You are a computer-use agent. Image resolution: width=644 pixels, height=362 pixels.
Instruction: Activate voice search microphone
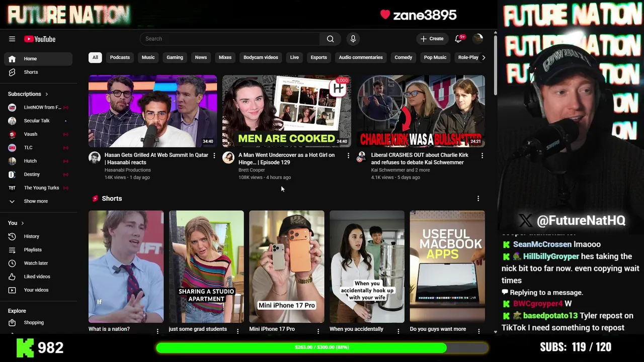pyautogui.click(x=353, y=39)
